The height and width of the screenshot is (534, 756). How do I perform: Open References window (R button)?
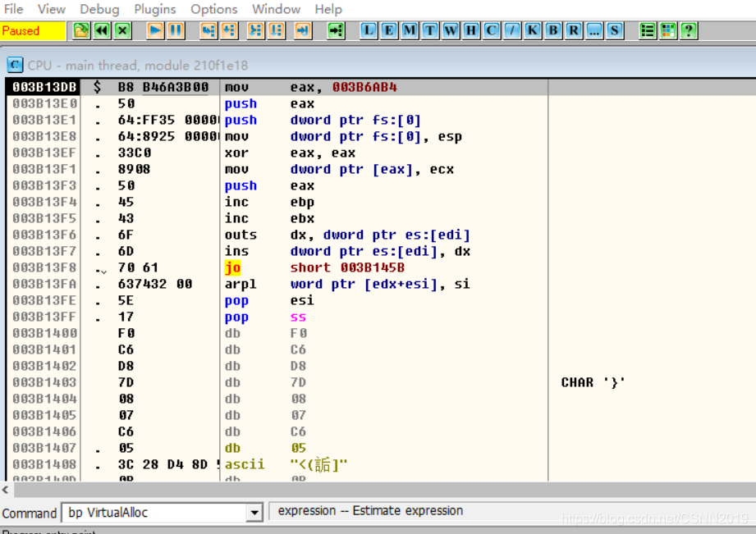tap(574, 31)
